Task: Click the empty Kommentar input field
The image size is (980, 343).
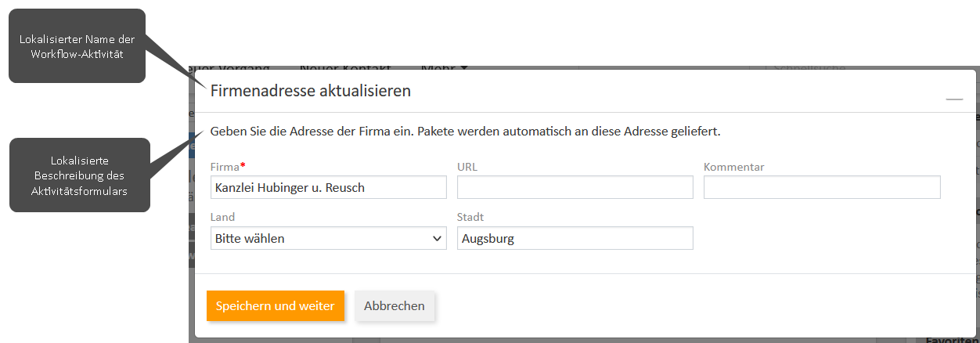Action: coord(822,188)
